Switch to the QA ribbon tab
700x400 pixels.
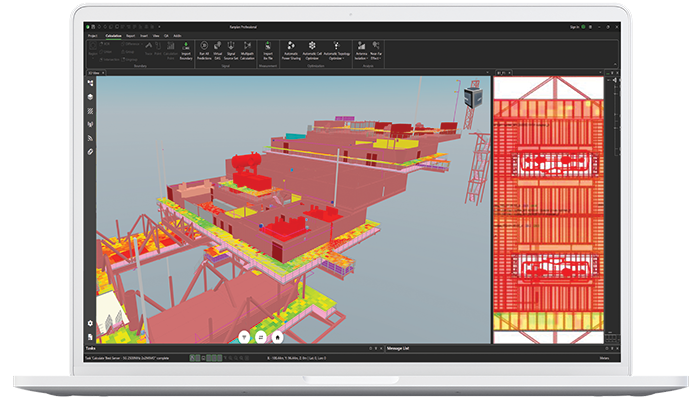pyautogui.click(x=166, y=36)
